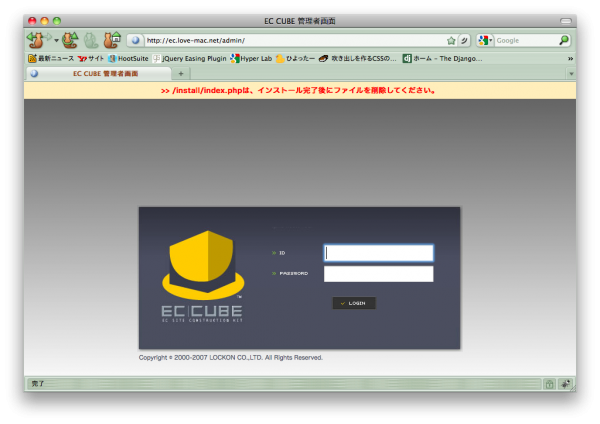Go forward with the green forward arrow

point(48,37)
